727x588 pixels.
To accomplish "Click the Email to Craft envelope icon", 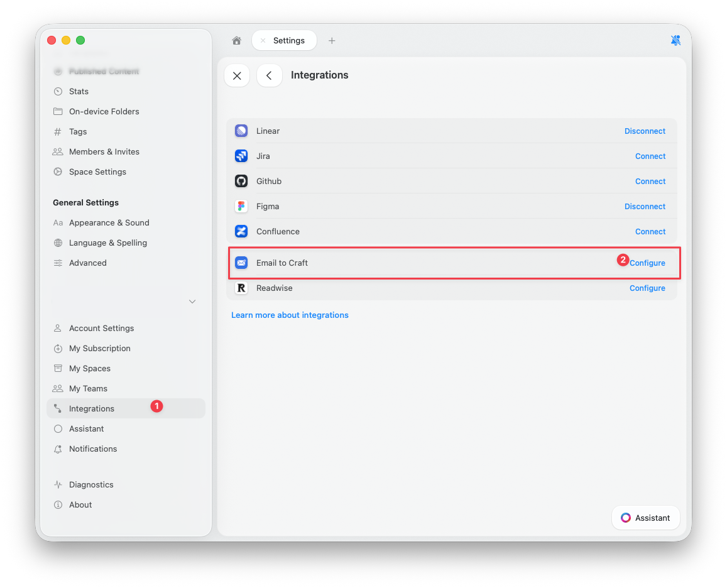I will 241,263.
